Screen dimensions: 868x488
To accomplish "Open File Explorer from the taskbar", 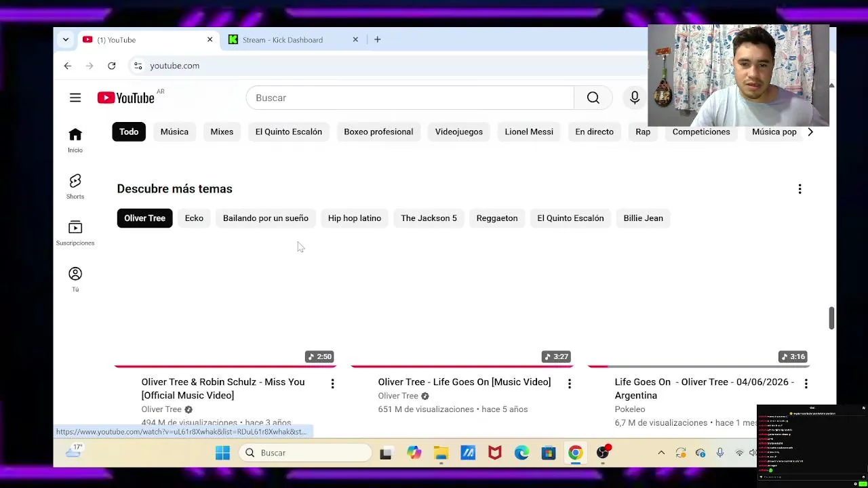I will click(441, 453).
